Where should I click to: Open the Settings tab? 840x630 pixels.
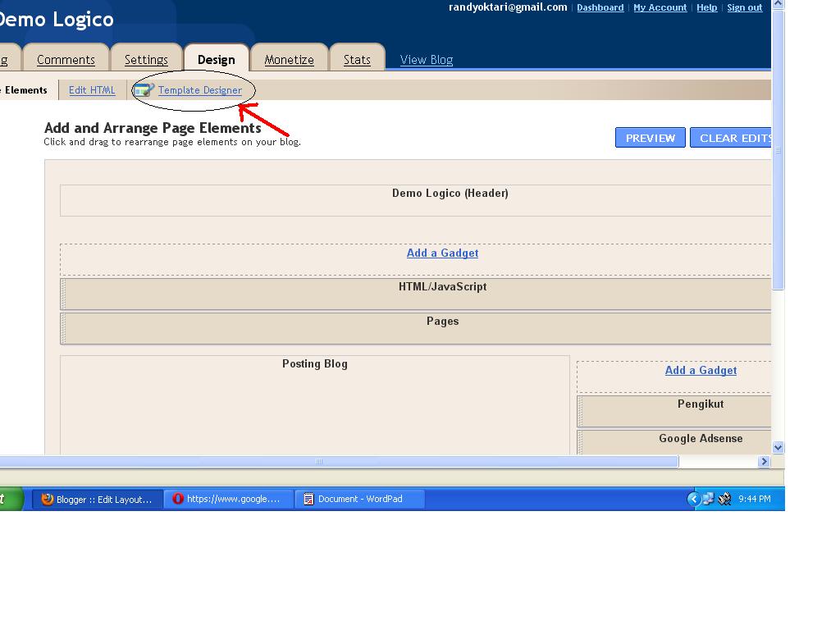(x=146, y=59)
